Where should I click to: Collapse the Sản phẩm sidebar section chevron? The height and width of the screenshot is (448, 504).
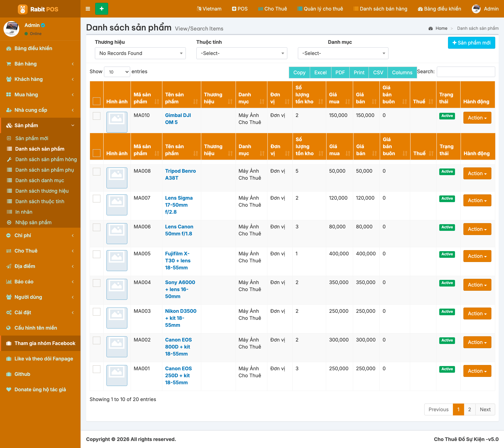pyautogui.click(x=73, y=125)
